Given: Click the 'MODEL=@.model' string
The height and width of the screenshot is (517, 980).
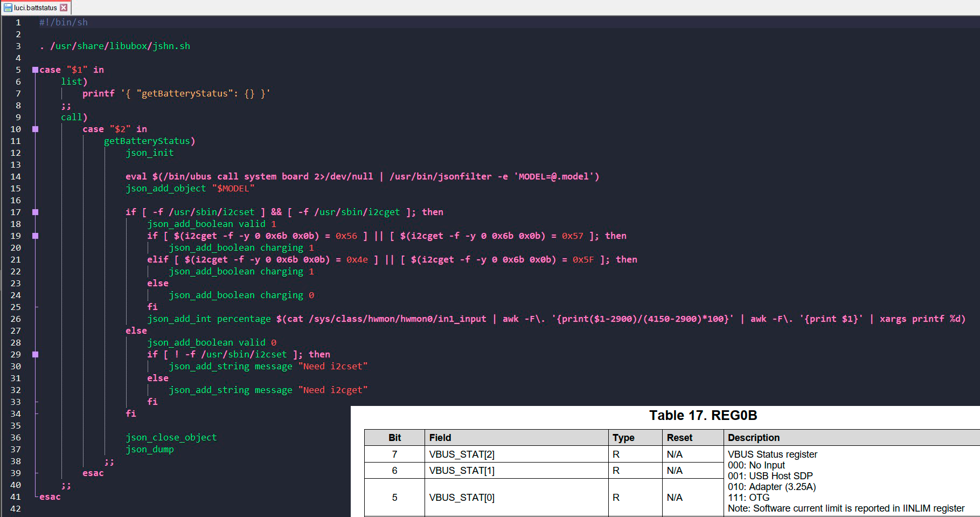Looking at the screenshot, I should 553,176.
